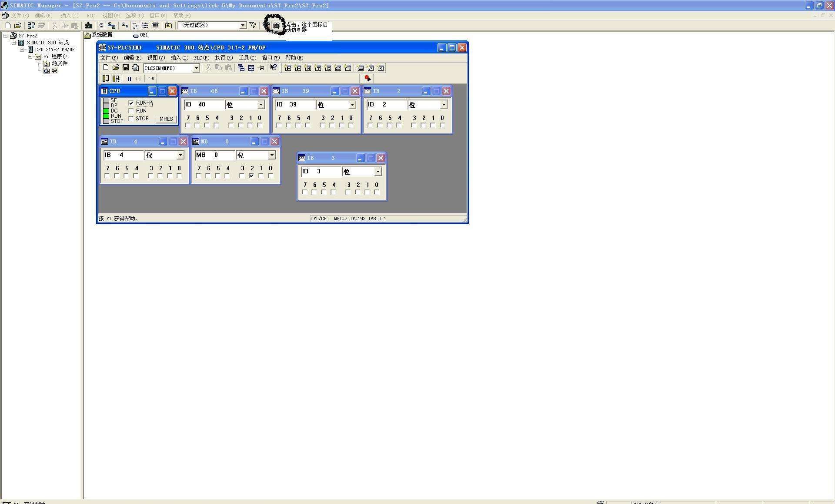Toggle bit 0 checkbox in IB 3 window
Screen dimensions: 835x504
(x=377, y=192)
